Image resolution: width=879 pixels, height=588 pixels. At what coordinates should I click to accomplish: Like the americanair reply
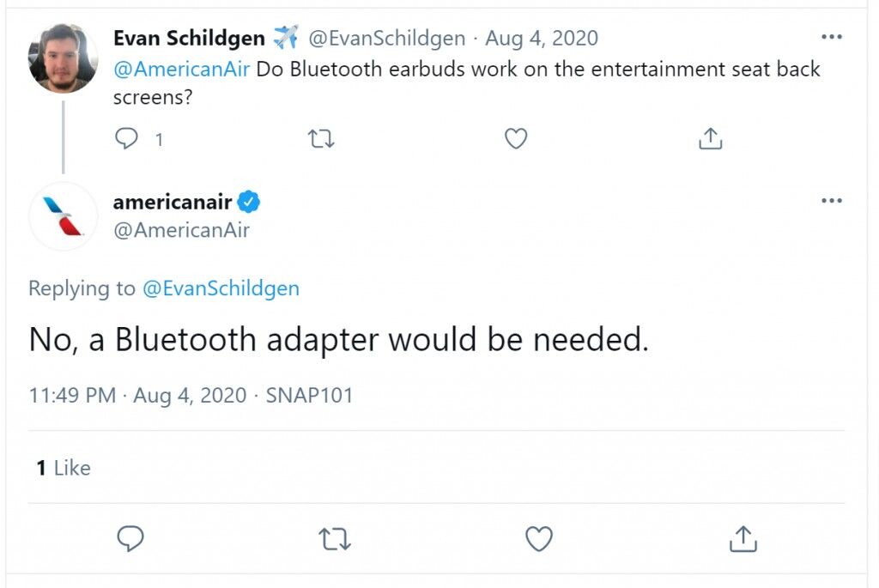click(539, 539)
